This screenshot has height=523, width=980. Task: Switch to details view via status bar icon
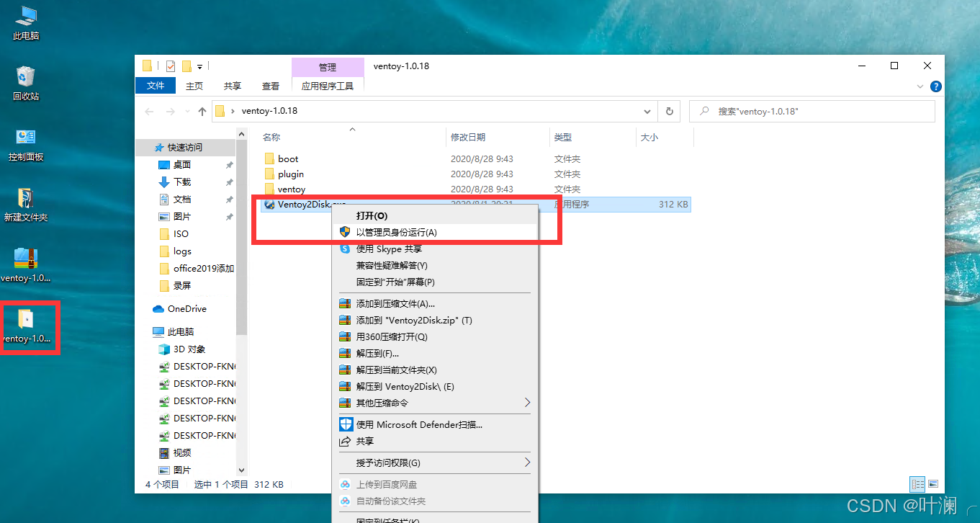click(x=917, y=483)
